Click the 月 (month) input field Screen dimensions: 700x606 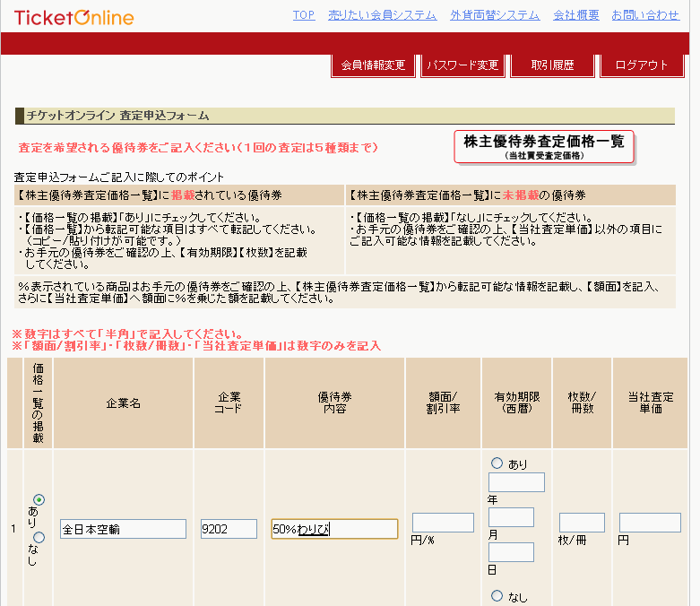pos(511,517)
